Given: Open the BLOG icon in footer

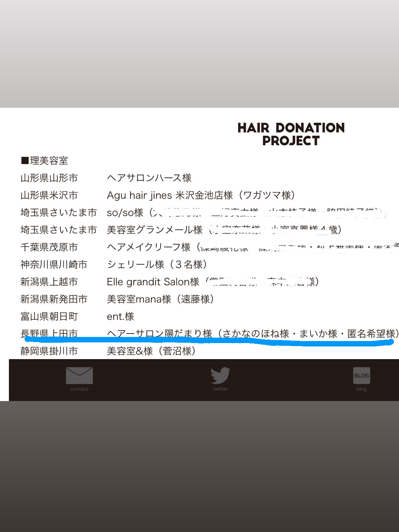Looking at the screenshot, I should 361,375.
